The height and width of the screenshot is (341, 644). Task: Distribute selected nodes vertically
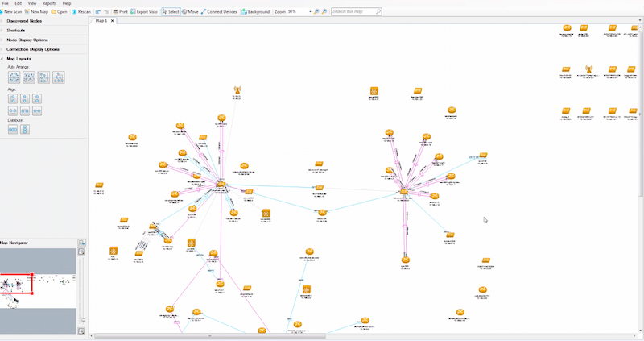[x=25, y=129]
